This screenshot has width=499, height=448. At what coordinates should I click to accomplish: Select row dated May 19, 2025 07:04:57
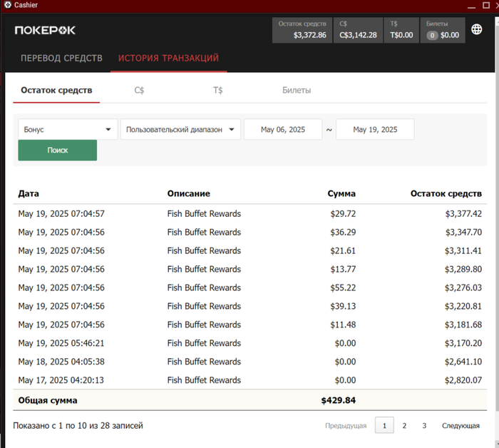coord(249,213)
